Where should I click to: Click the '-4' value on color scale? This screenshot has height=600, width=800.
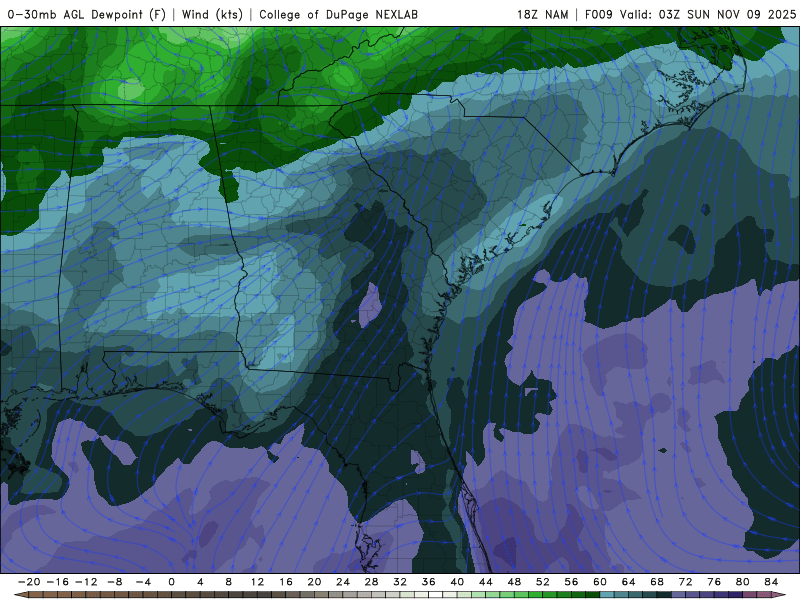[x=143, y=582]
